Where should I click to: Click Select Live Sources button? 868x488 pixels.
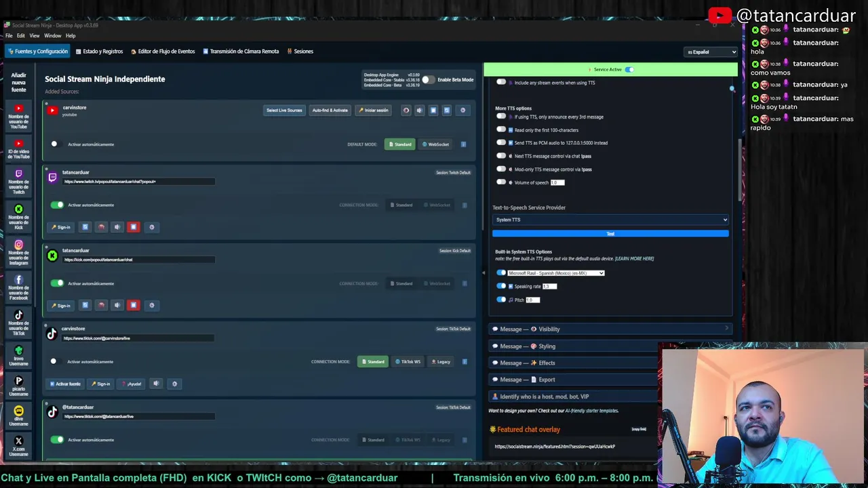pos(284,110)
